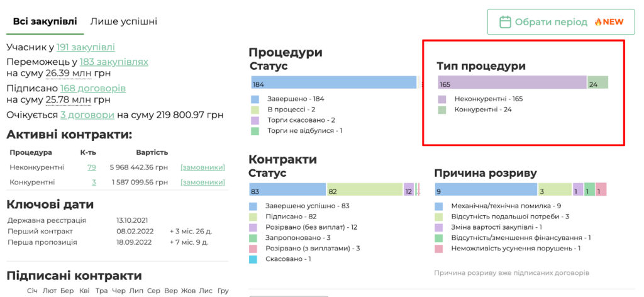Click the 3 договори pending link
Viewport: 644px width, 297px height.
87,115
